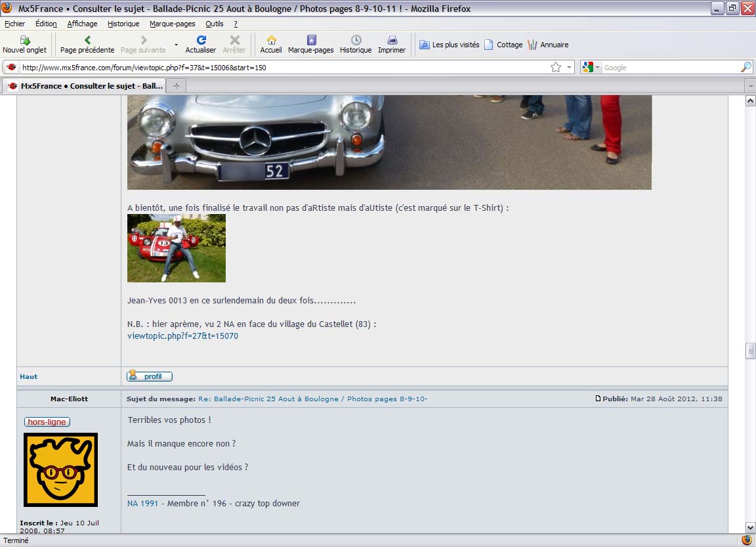756x547 pixels.
Task: Click the profil button
Action: (x=150, y=376)
